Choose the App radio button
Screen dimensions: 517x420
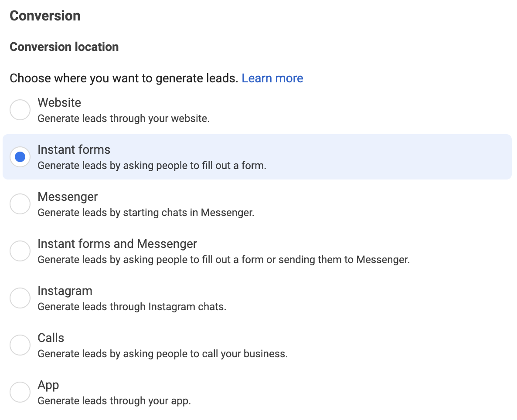point(20,392)
